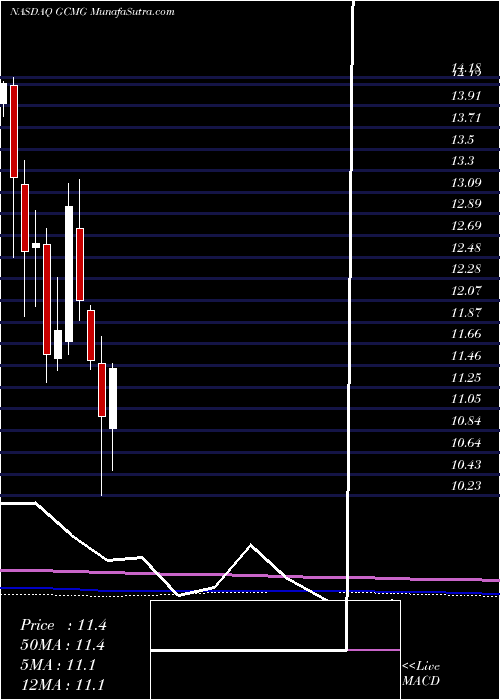
Task: Click the Price : 11.4 readout
Action: coord(63,625)
